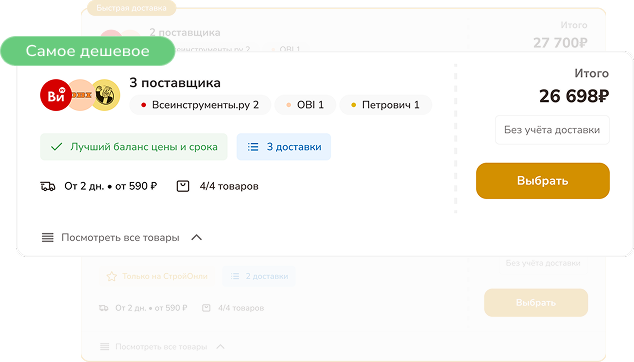Click the green checkmark icon in Лучший баланс
Image resolution: width=634 pixels, height=362 pixels.
pos(57,146)
